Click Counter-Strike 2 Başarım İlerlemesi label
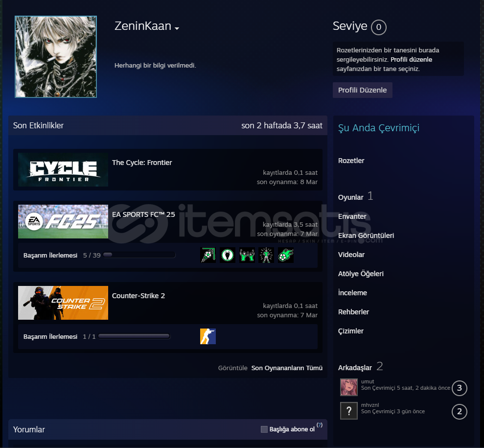 [50, 336]
